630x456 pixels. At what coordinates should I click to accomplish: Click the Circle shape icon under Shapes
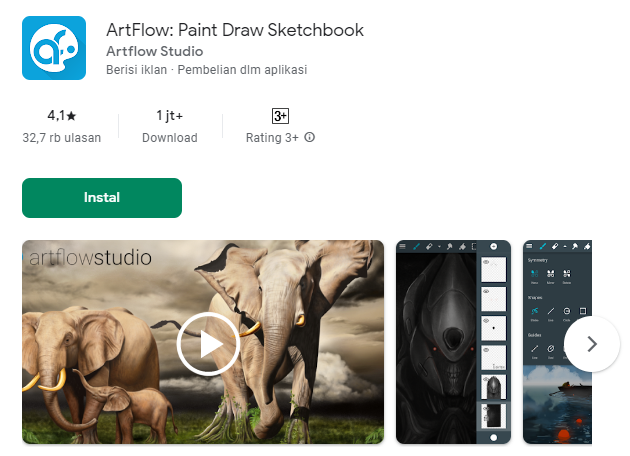[x=567, y=311]
